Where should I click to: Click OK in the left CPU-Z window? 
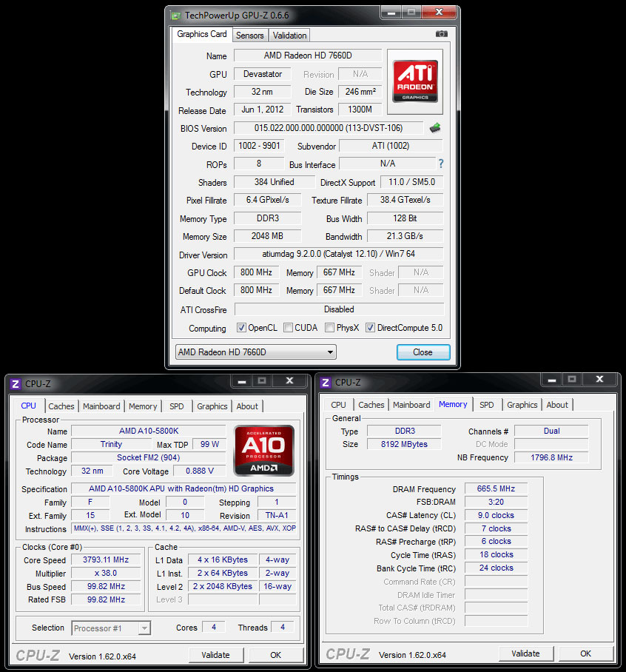point(276,655)
